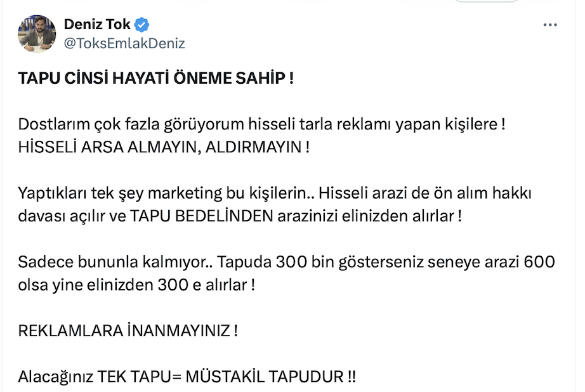Viewport: 585px width, 392px height.
Task: Open Deniz Tok's profile picture
Action: 37,34
